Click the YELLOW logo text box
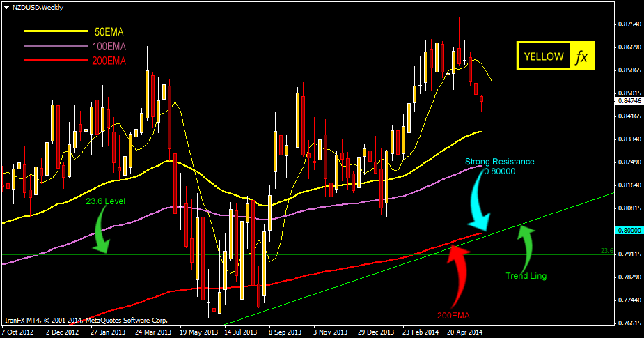This screenshot has width=644, height=338. coord(543,56)
